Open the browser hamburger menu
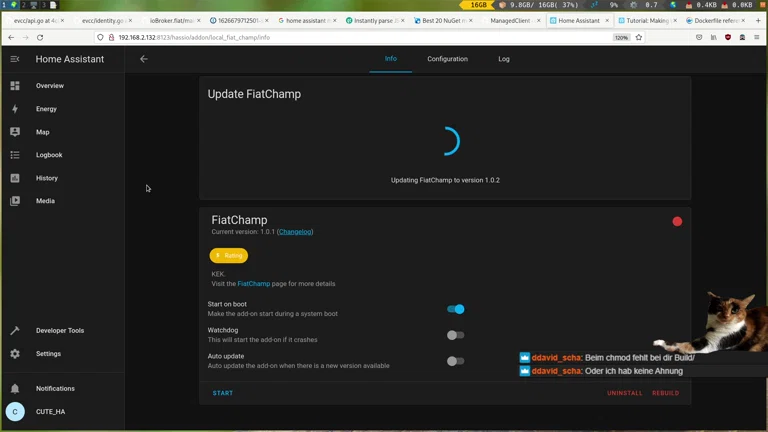The image size is (768, 432). pyautogui.click(x=757, y=37)
